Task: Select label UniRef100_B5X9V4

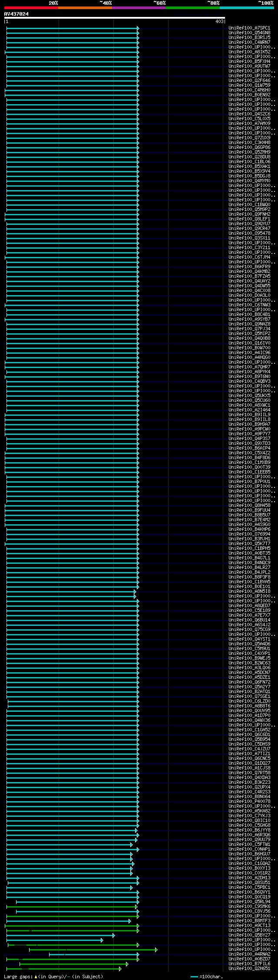Action: (249, 171)
